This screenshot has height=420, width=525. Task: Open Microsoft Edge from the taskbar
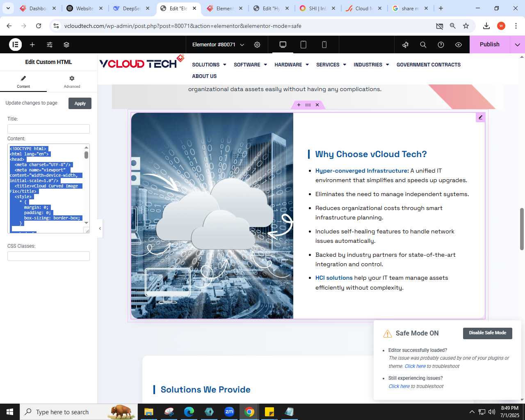tap(189, 412)
